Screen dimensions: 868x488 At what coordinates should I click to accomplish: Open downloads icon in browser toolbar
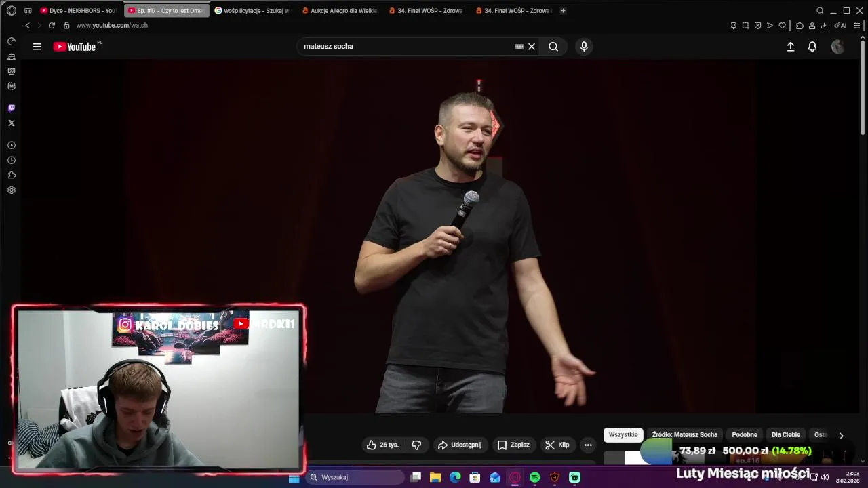pos(824,26)
